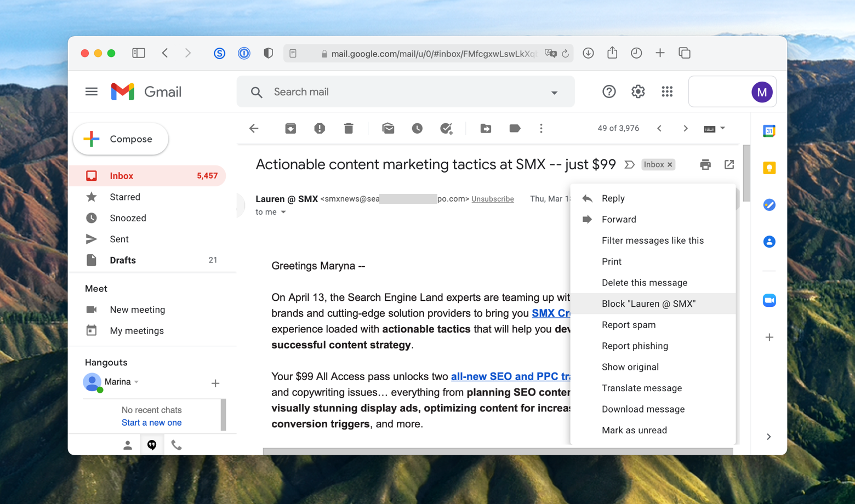Choose Filter messages like this
Screen dimensions: 855x504
(653, 240)
